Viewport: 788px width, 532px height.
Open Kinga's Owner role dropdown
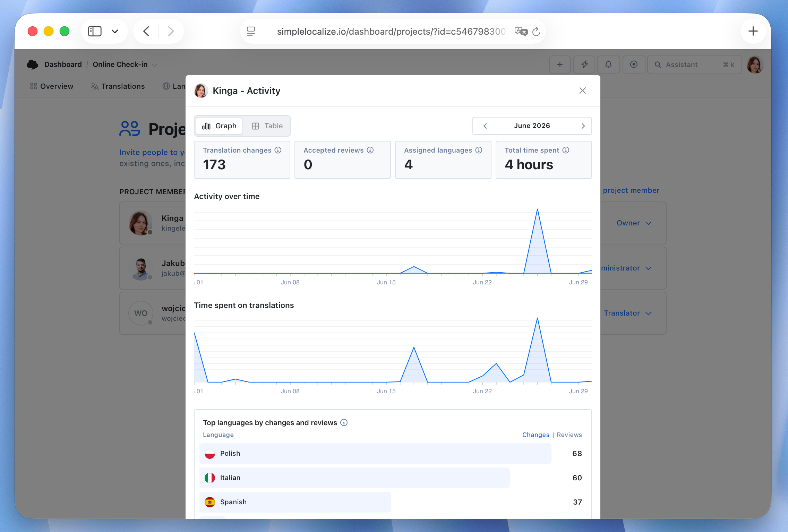click(634, 223)
